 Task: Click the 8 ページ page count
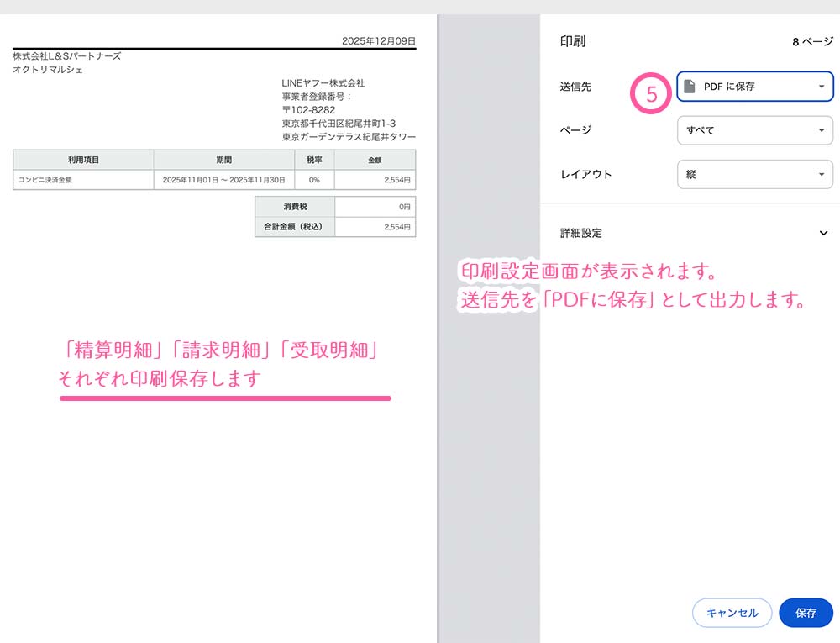point(812,41)
